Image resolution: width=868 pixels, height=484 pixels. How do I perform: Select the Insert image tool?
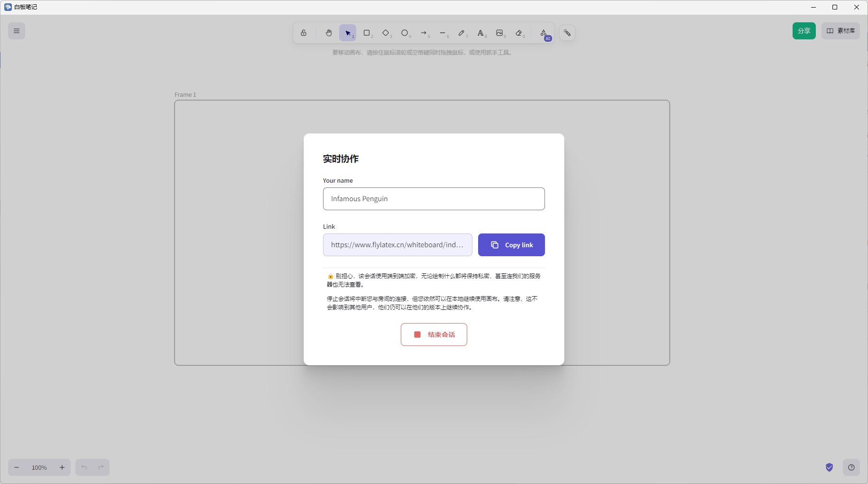tap(499, 33)
